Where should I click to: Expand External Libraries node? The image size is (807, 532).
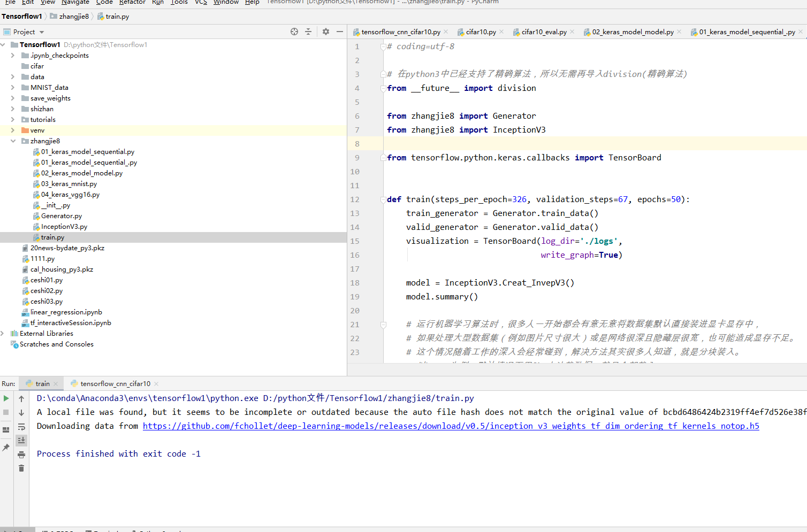point(3,334)
